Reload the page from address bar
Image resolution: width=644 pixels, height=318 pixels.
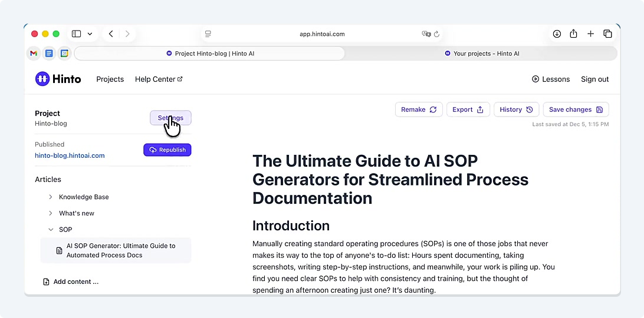pyautogui.click(x=436, y=34)
